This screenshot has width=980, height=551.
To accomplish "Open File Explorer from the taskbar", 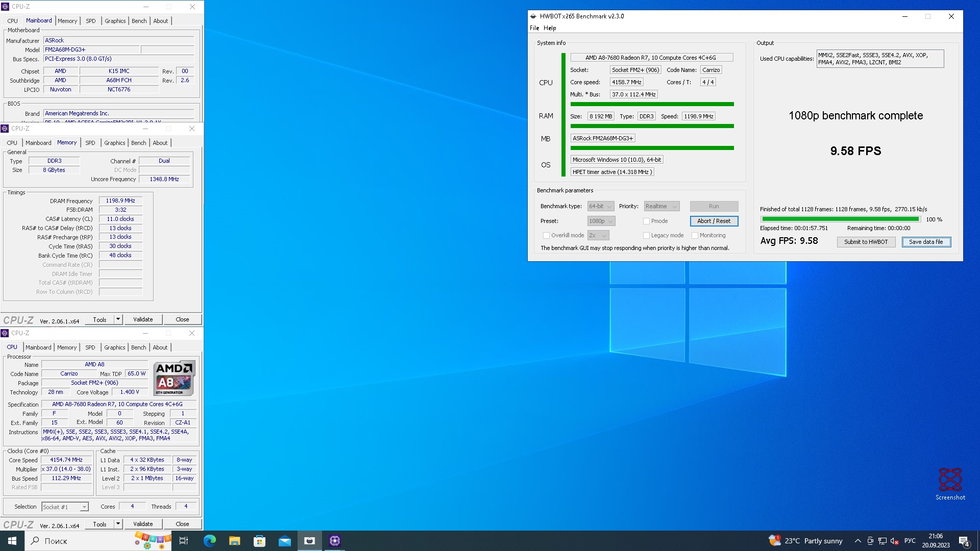I will pyautogui.click(x=234, y=541).
